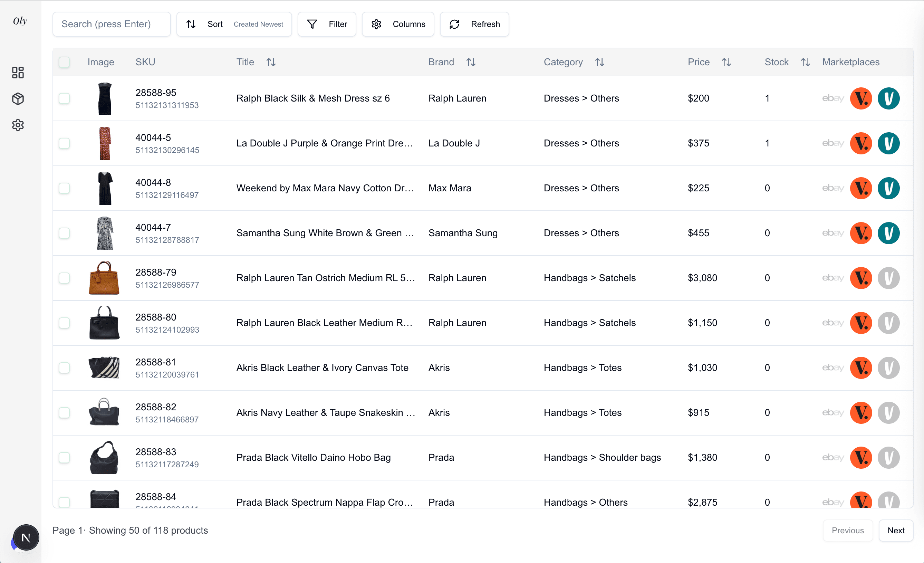Screen dimensions: 924x563
Task: Open product Akris Black Leather & Ivory Canvas Tote
Action: click(322, 368)
